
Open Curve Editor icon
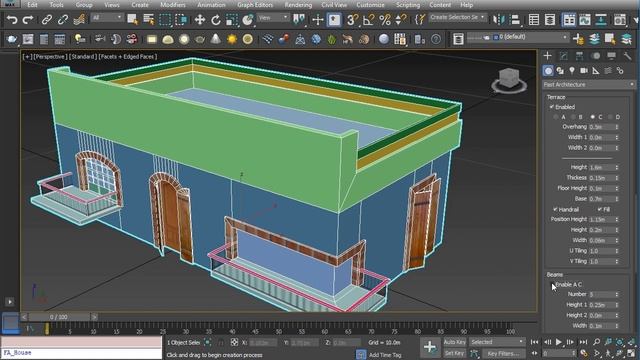point(585,19)
